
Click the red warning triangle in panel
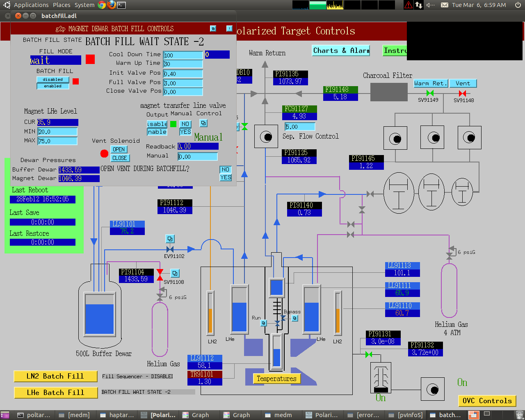coord(409,5)
